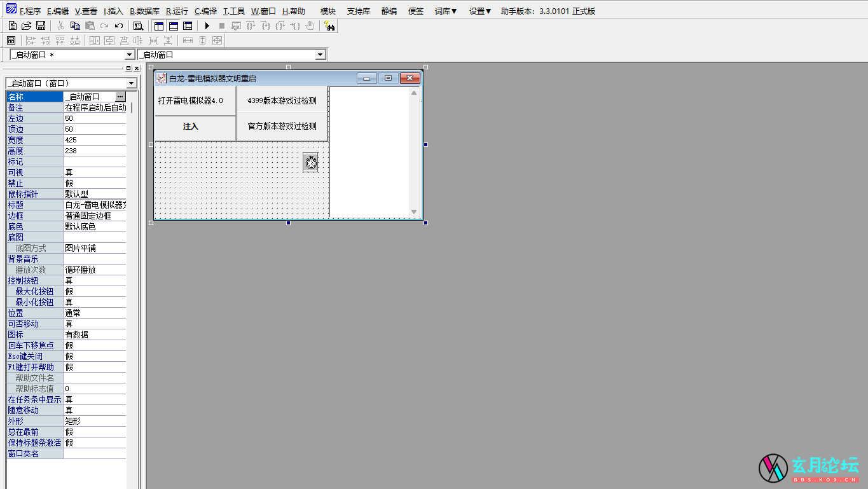Select the 打开雷电模拟器4.0 button on form
The width and height of the screenshot is (868, 489).
coord(195,100)
